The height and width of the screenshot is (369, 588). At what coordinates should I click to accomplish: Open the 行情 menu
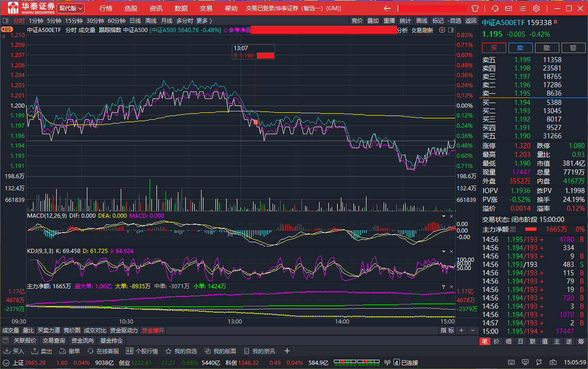pyautogui.click(x=106, y=8)
